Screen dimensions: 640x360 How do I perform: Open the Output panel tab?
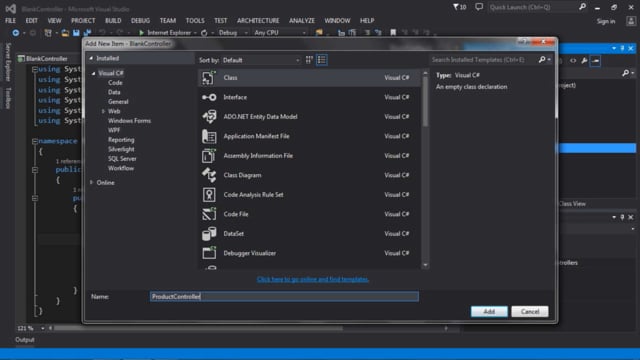click(25, 340)
